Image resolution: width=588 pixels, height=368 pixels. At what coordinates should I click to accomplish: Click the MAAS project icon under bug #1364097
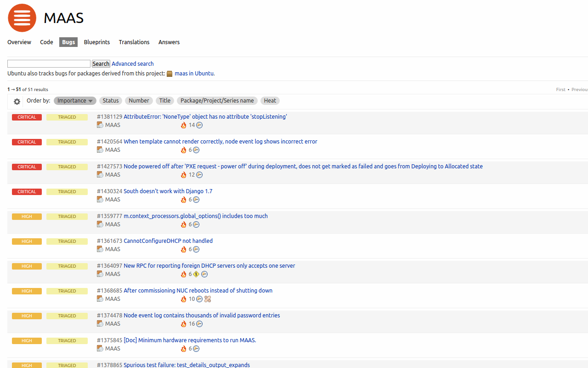pos(100,274)
